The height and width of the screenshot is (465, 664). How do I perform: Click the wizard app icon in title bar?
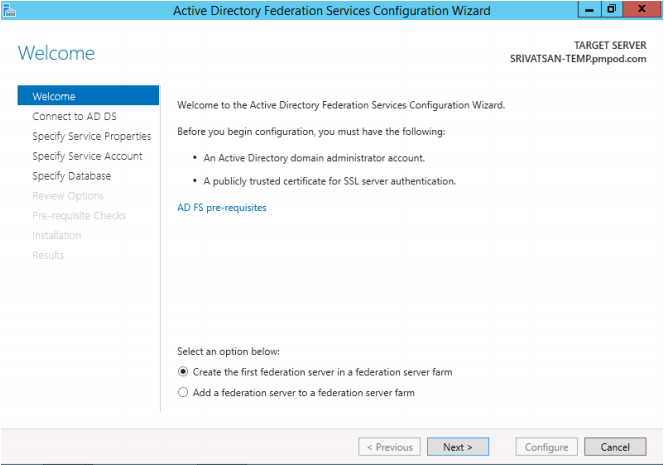(9, 10)
